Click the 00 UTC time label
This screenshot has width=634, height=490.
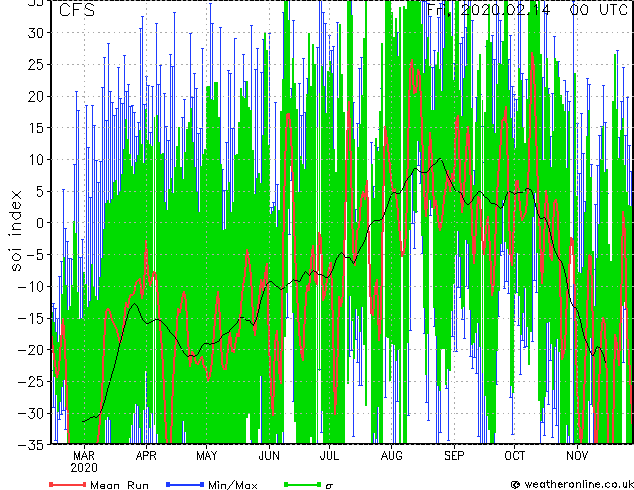coord(598,10)
